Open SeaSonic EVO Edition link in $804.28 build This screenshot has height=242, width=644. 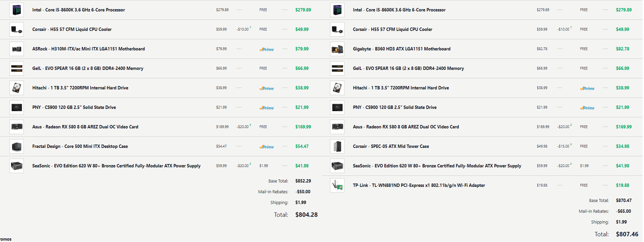tap(116, 166)
